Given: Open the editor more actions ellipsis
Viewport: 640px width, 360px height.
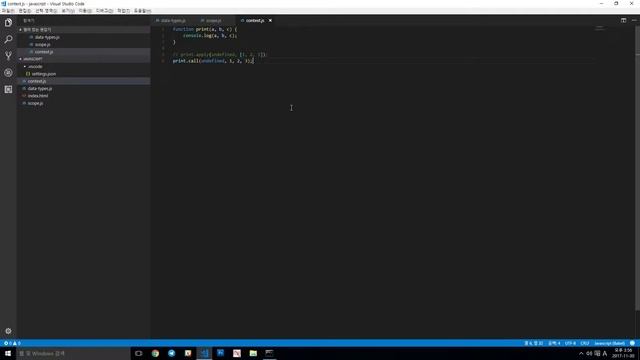Looking at the screenshot, I should click(x=634, y=20).
